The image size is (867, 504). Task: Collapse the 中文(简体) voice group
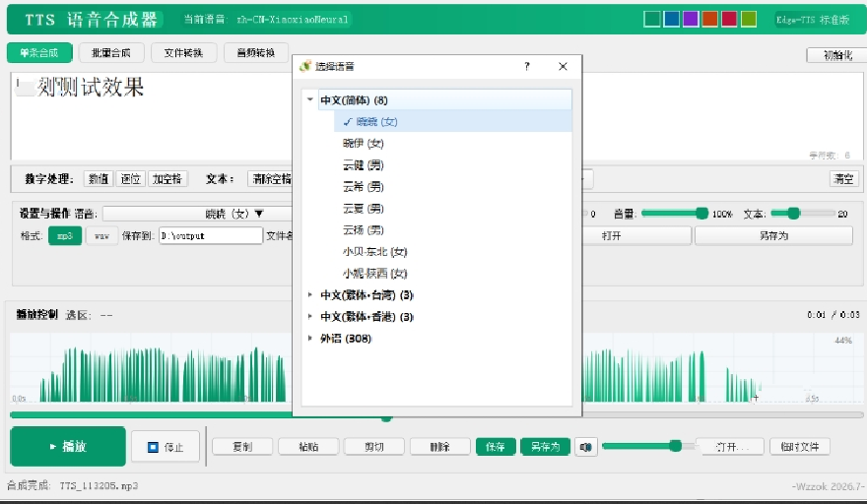coord(310,100)
